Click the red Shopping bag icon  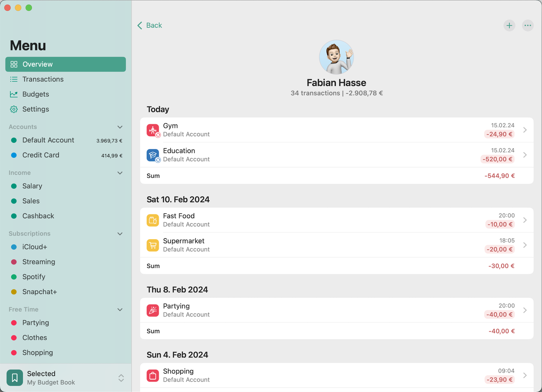[x=153, y=375]
